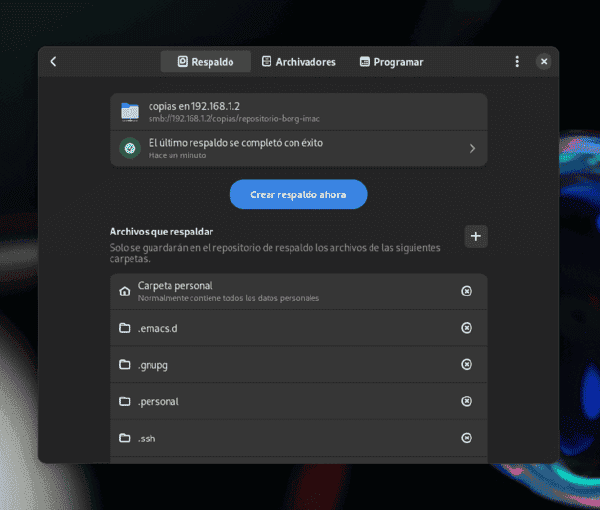Close the backup window
The width and height of the screenshot is (600, 510).
pyautogui.click(x=544, y=62)
